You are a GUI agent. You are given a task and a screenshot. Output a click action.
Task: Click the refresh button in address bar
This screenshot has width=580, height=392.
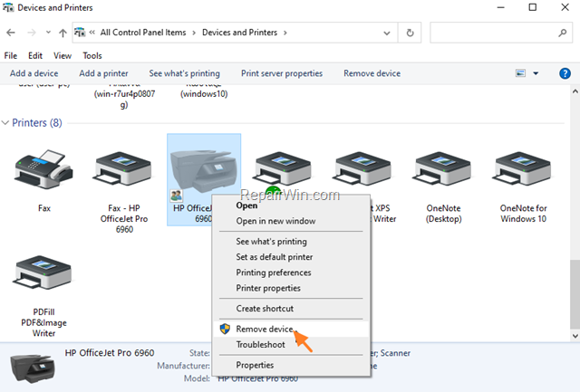click(410, 33)
